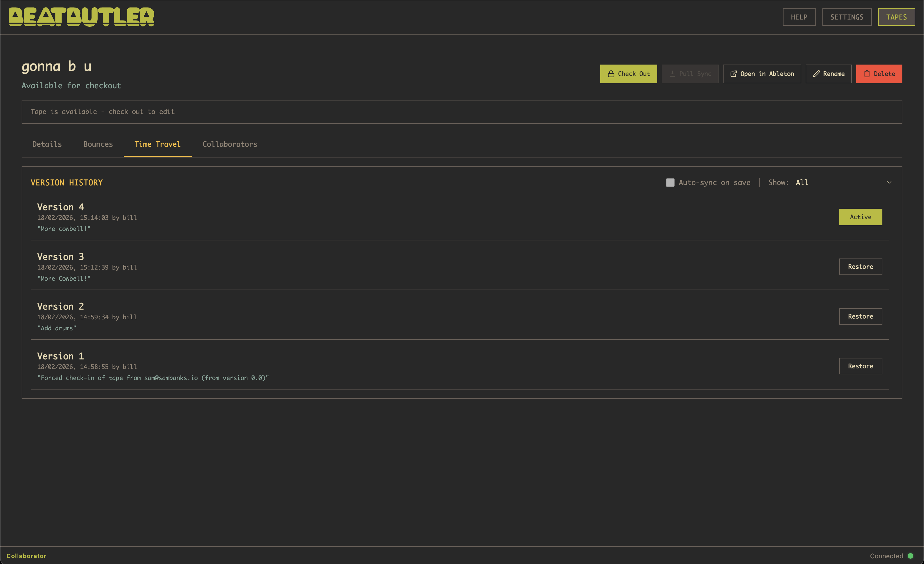Open the Help page
The image size is (924, 564).
(799, 17)
